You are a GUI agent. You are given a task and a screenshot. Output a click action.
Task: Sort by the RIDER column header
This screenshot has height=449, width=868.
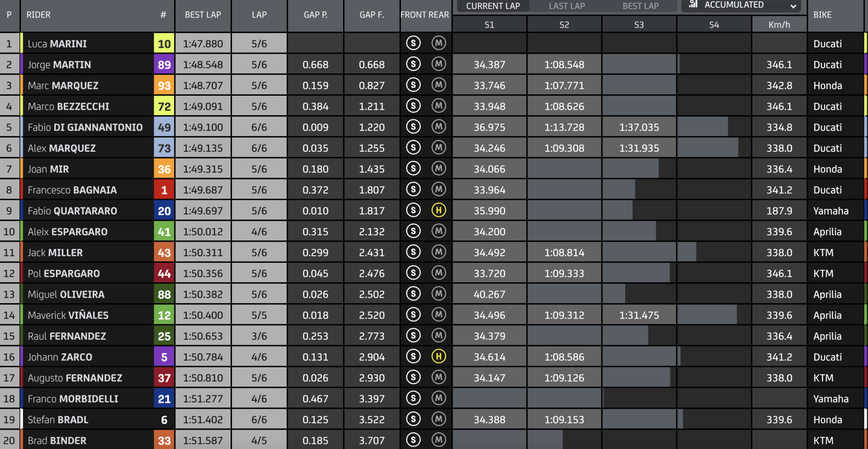click(38, 15)
